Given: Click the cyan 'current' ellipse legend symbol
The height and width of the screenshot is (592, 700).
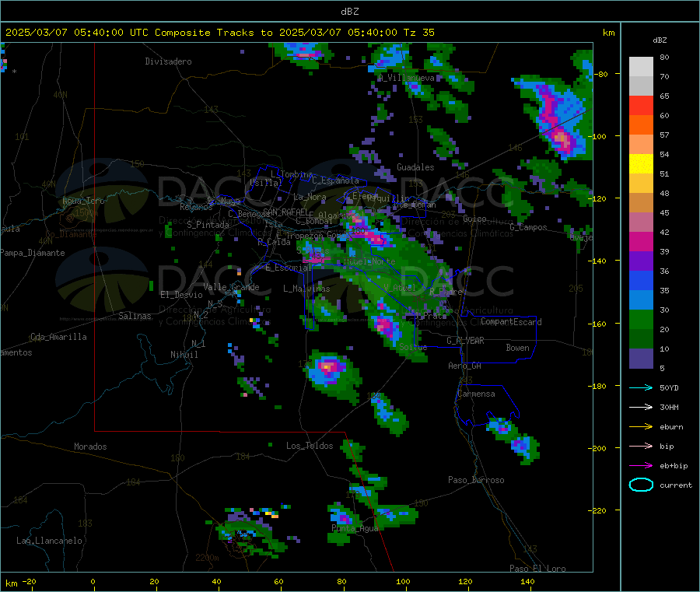Looking at the screenshot, I should 641,485.
